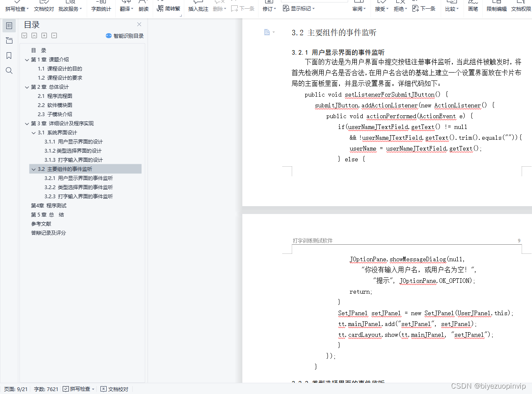Collapse the 3.2 主要组件的事件监听 outline node
The width and height of the screenshot is (532, 394).
click(34, 169)
